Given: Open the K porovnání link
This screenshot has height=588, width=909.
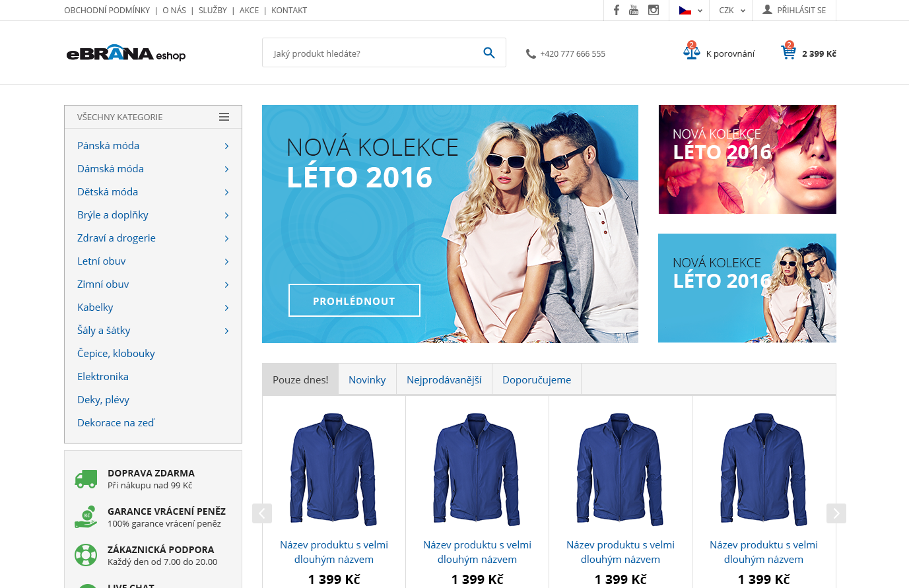Looking at the screenshot, I should [x=730, y=54].
